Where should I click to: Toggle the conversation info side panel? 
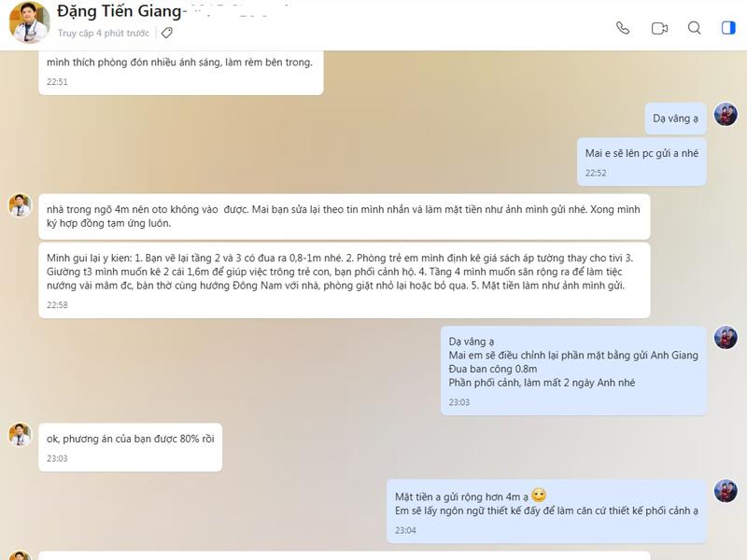pyautogui.click(x=728, y=28)
